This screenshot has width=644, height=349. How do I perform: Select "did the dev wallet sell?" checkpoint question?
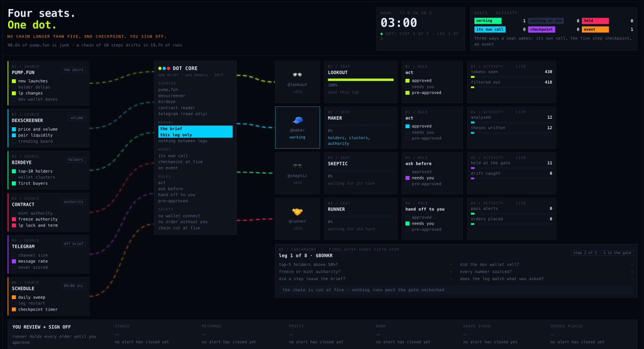pyautogui.click(x=489, y=265)
